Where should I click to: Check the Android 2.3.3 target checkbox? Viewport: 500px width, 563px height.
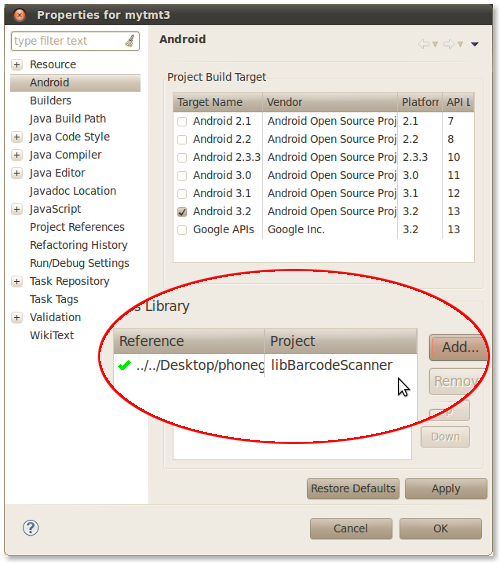(182, 158)
